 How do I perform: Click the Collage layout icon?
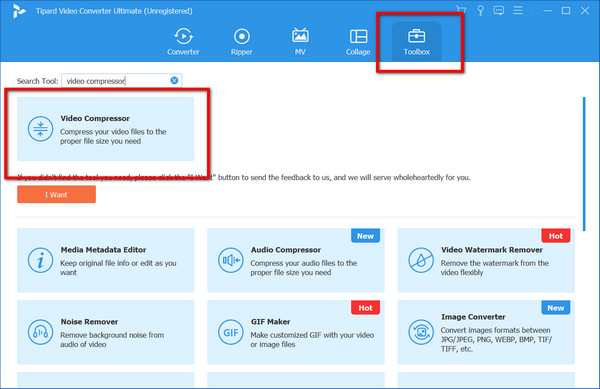click(x=358, y=36)
